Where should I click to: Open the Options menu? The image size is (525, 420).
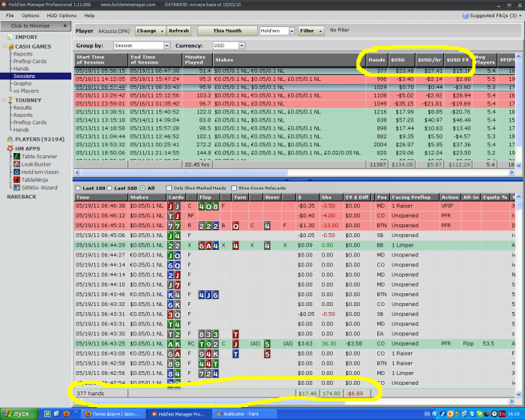point(31,16)
